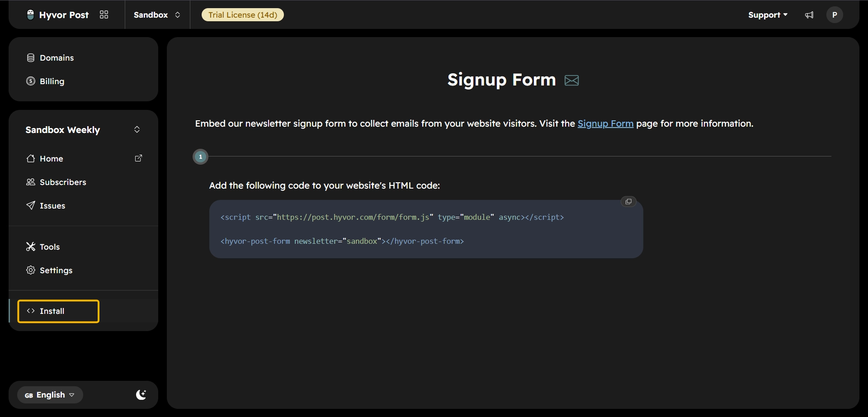Open the Tools section
Screen dimensions: 868x417
click(x=83, y=247)
